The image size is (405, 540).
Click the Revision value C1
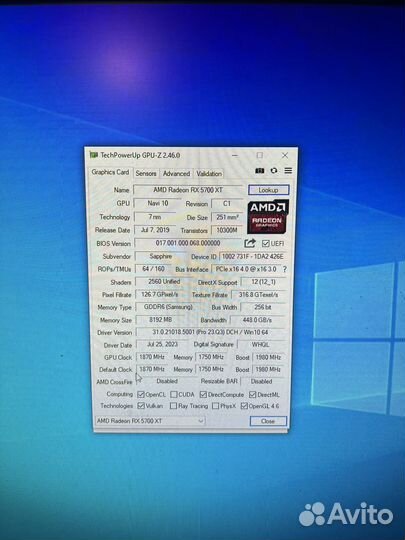tap(227, 204)
